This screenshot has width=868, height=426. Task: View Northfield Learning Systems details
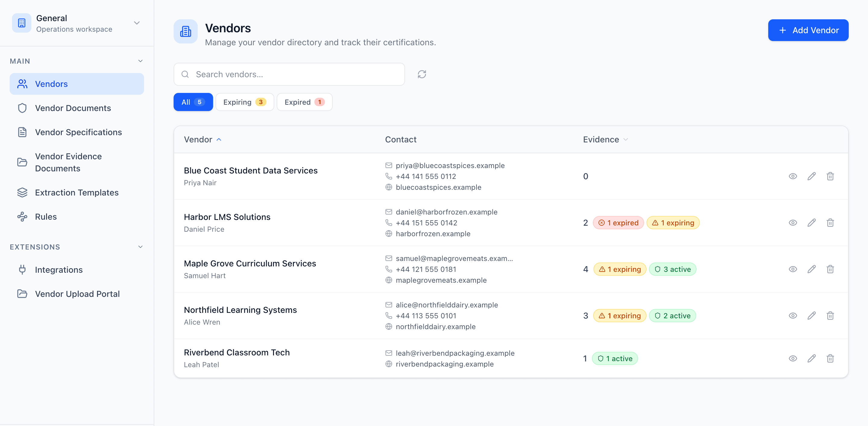pyautogui.click(x=793, y=316)
